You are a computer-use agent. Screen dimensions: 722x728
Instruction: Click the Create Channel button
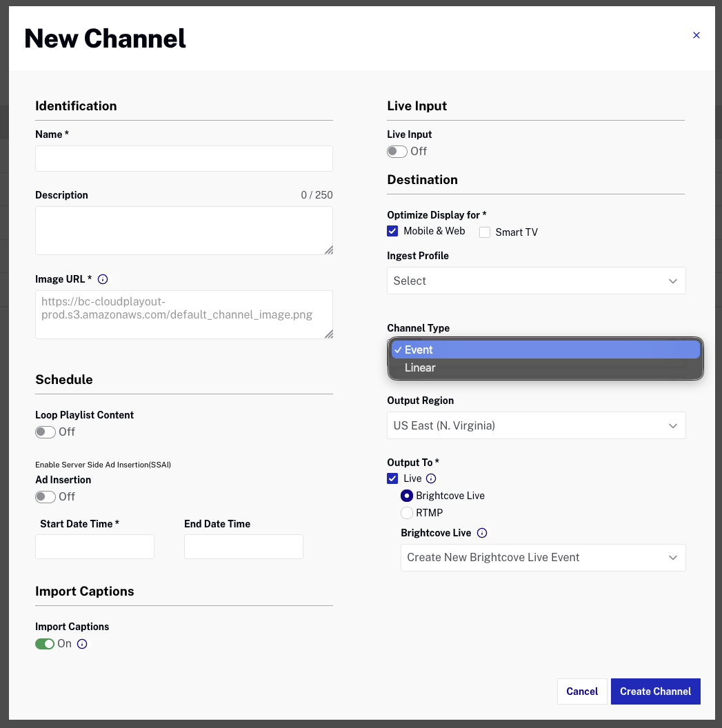pos(655,691)
